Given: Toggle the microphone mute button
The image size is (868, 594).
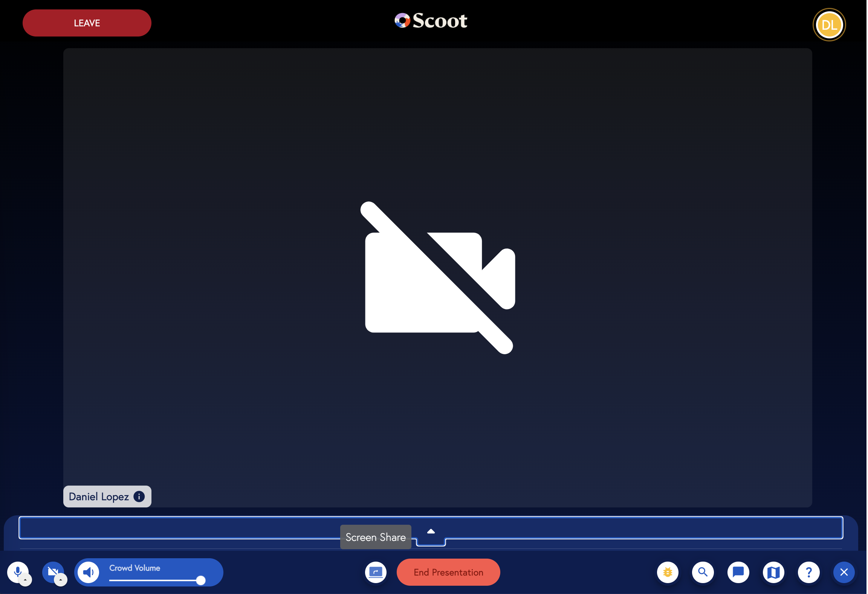Looking at the screenshot, I should coord(17,572).
